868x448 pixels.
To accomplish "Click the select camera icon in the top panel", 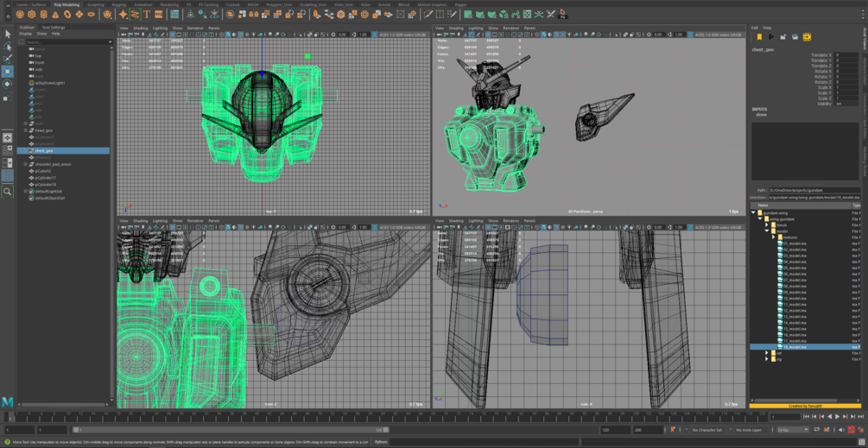I will coord(124,35).
